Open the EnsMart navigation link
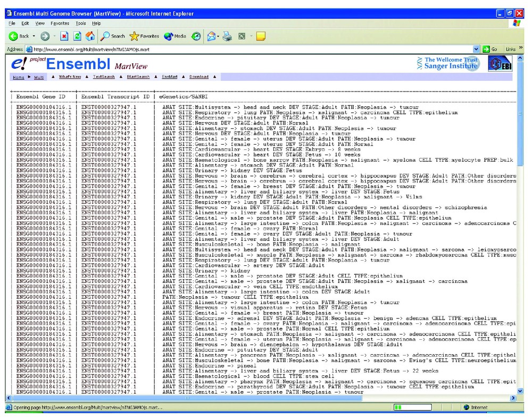 169,77
